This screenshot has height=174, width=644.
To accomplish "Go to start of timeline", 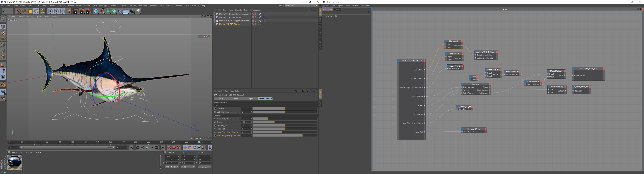I will click(x=131, y=148).
